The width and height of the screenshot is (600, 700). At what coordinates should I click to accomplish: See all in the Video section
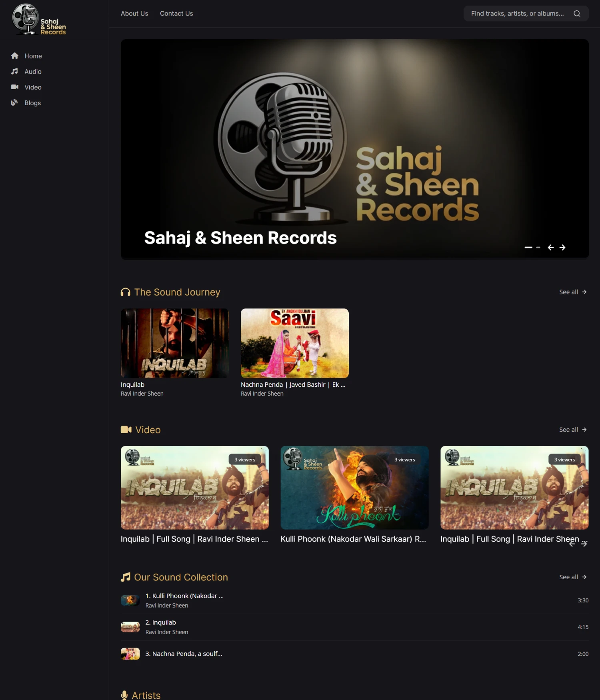coord(573,430)
